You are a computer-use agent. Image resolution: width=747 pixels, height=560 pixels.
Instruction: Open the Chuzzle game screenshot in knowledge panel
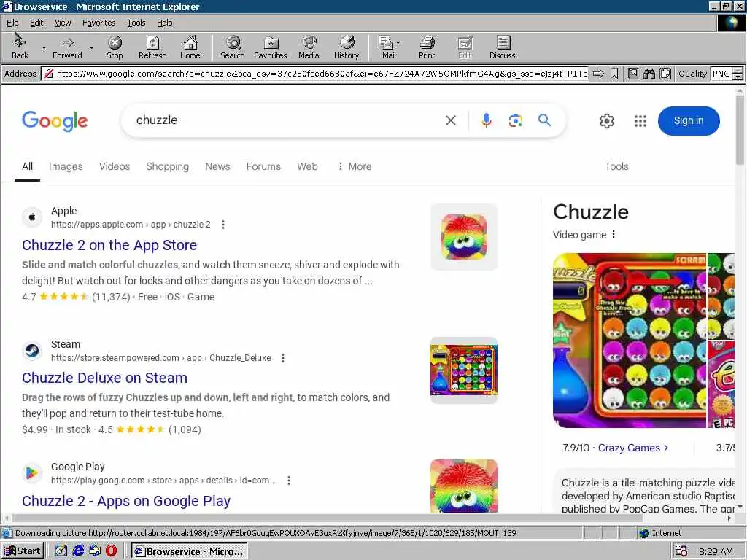(x=630, y=340)
